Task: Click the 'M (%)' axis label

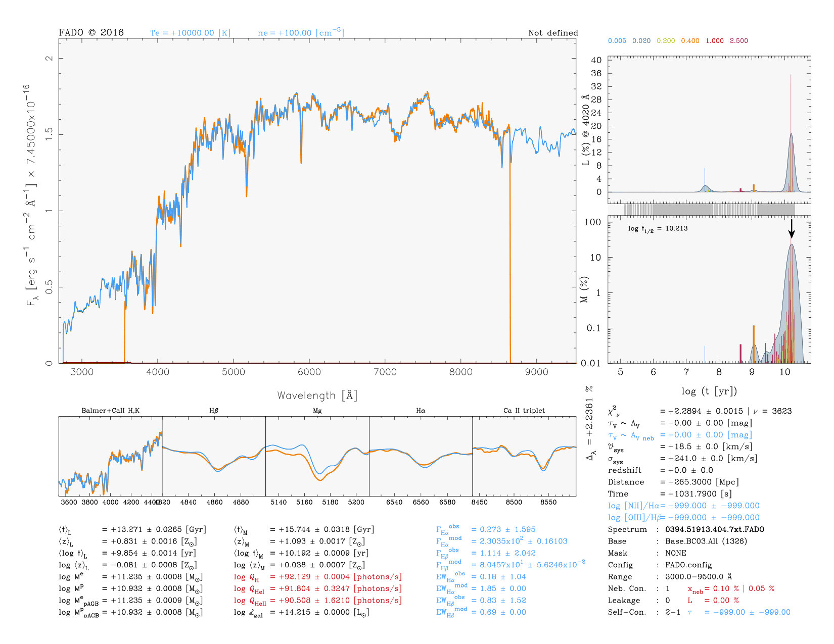Action: (585, 289)
